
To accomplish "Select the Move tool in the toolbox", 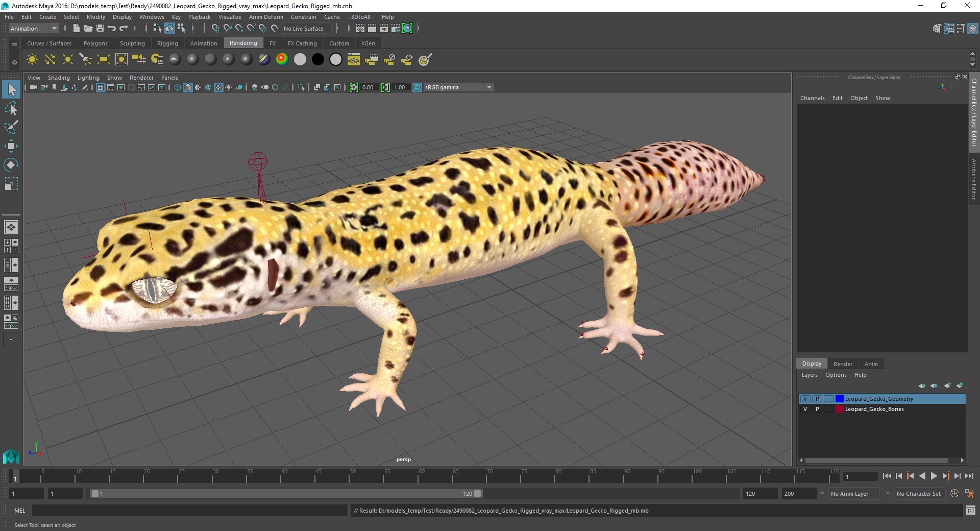I will pos(11,146).
